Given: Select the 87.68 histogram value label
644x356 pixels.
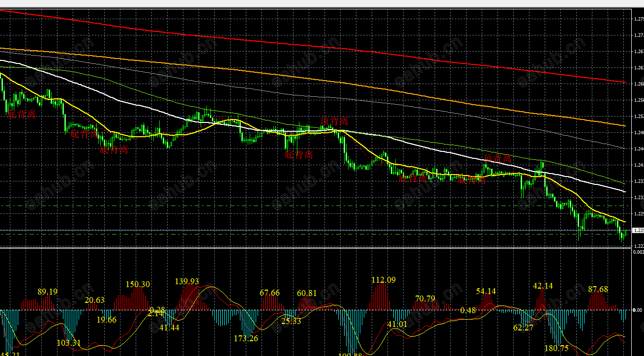Looking at the screenshot, I should [598, 290].
